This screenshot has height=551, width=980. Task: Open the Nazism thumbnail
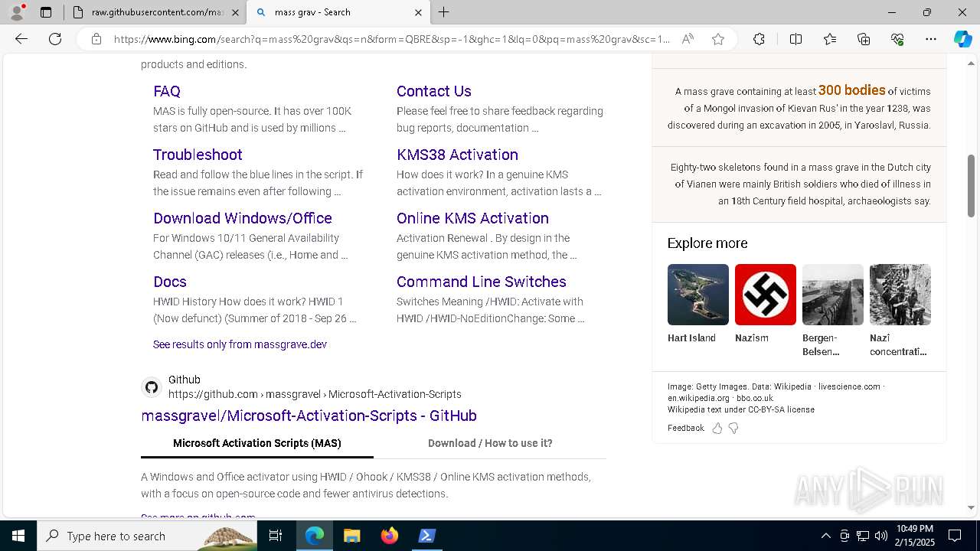[766, 295]
